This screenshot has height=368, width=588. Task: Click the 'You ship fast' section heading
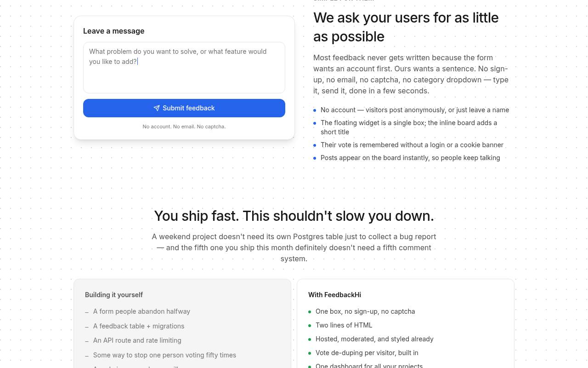294,216
